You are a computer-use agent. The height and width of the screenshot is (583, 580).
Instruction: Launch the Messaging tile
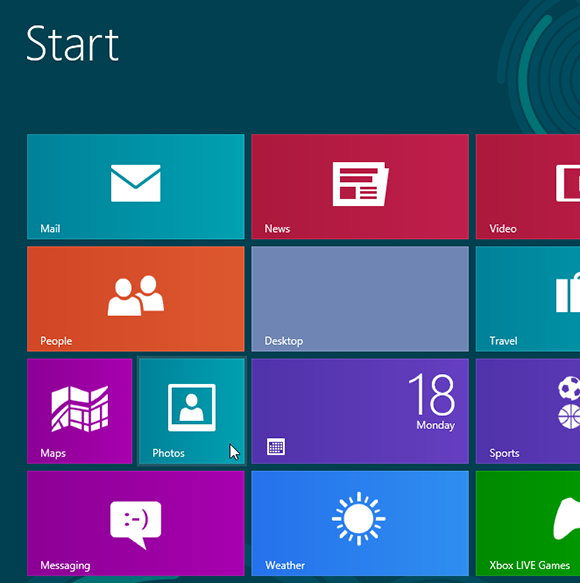[136, 524]
